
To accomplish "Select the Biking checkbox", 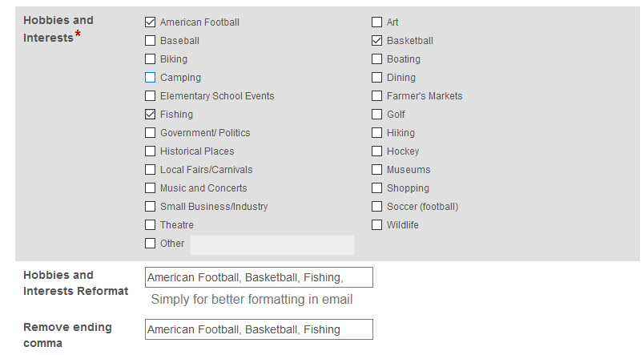I will (x=150, y=59).
